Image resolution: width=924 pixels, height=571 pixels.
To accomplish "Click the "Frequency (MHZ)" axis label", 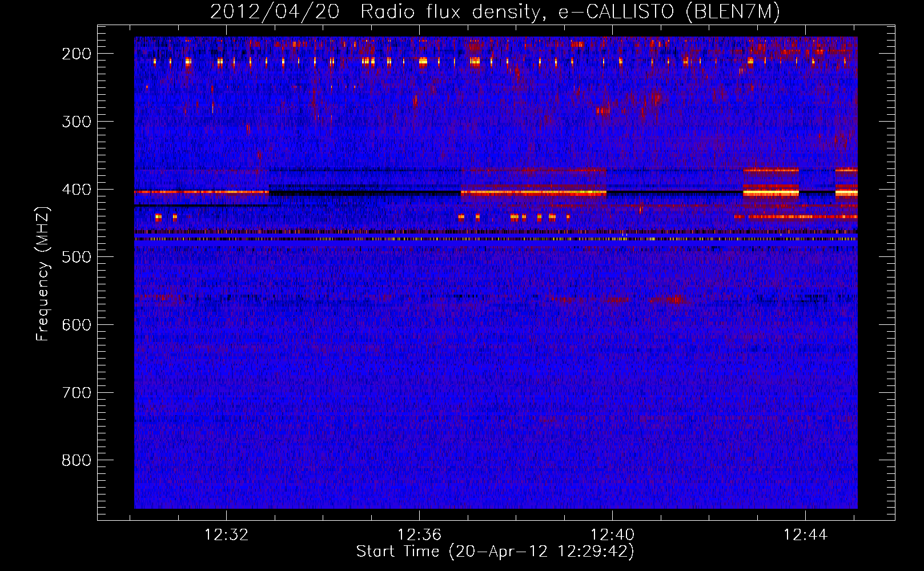I will click(x=43, y=274).
